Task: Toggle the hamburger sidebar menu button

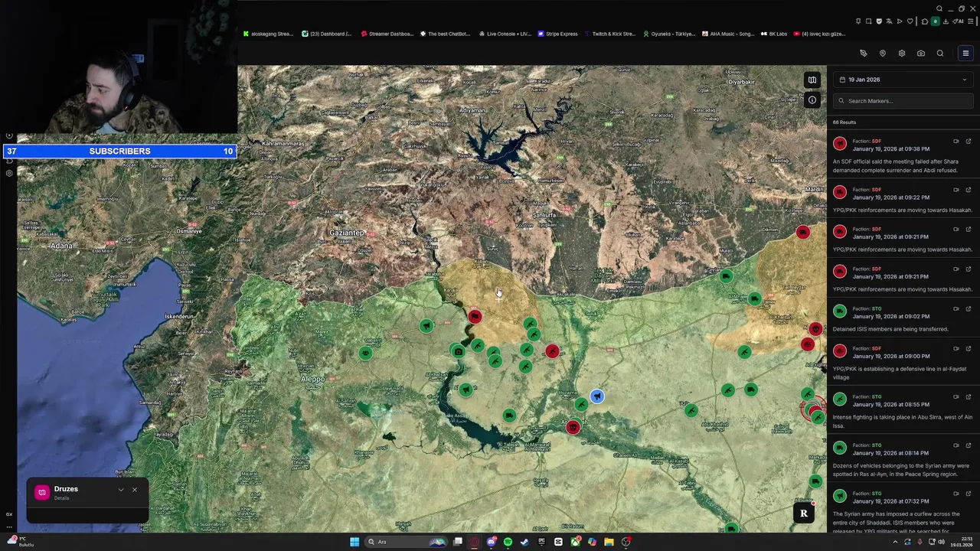Action: click(x=965, y=54)
